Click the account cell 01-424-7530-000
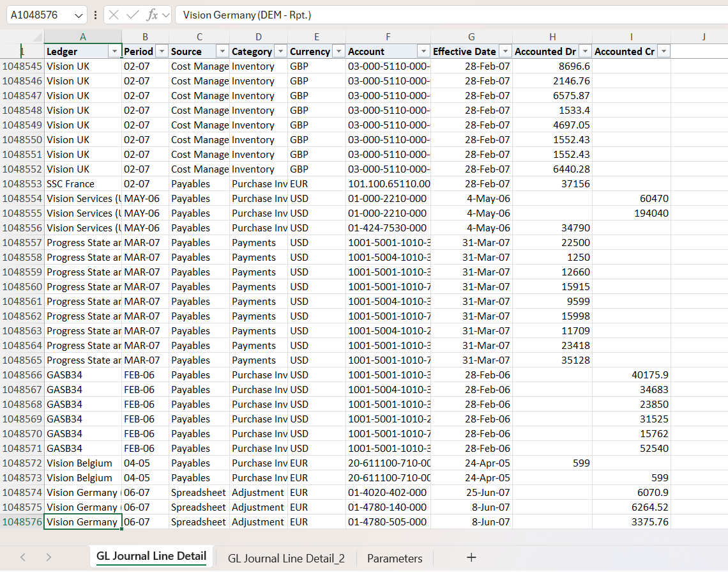 click(388, 228)
